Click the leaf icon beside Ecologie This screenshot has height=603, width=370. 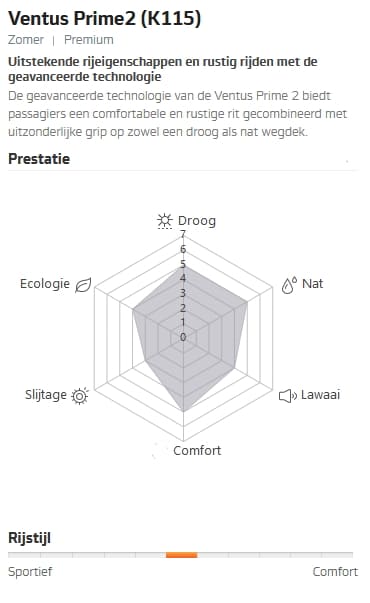[83, 285]
